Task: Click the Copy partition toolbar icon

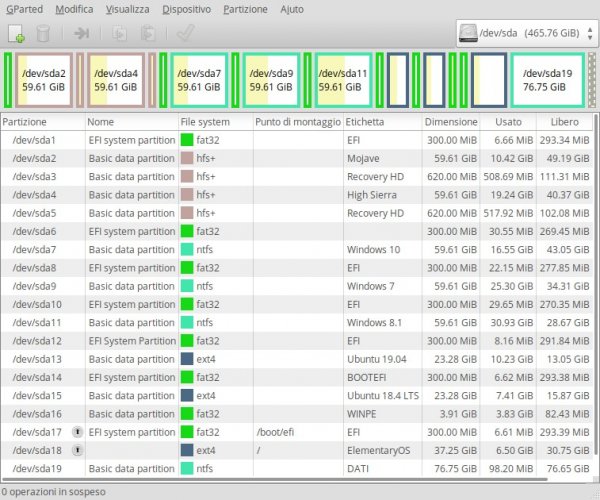Action: pyautogui.click(x=119, y=33)
